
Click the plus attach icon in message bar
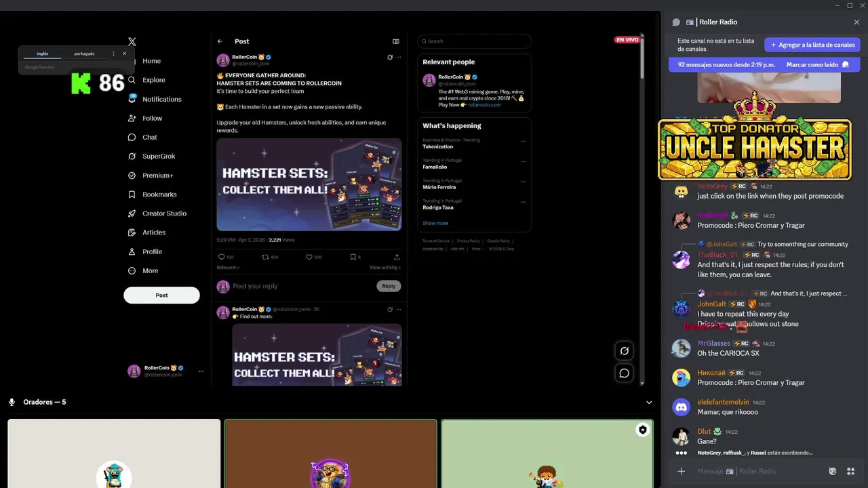[x=682, y=471]
